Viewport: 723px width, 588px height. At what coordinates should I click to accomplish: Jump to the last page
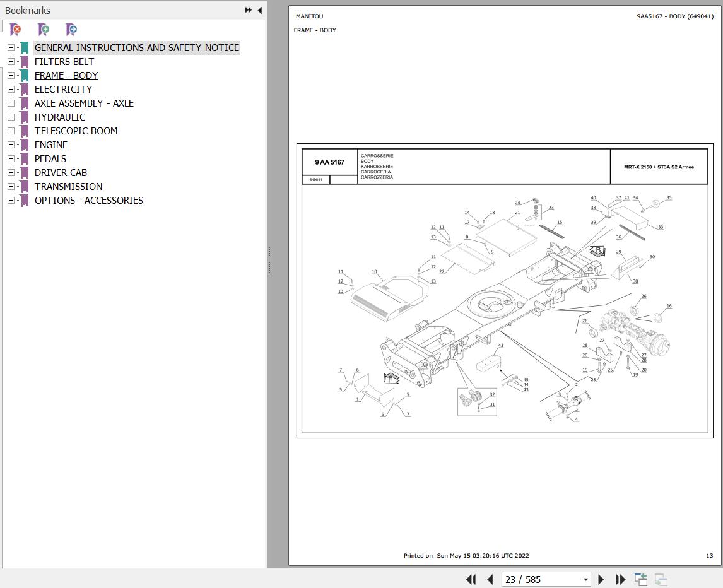coord(620,579)
